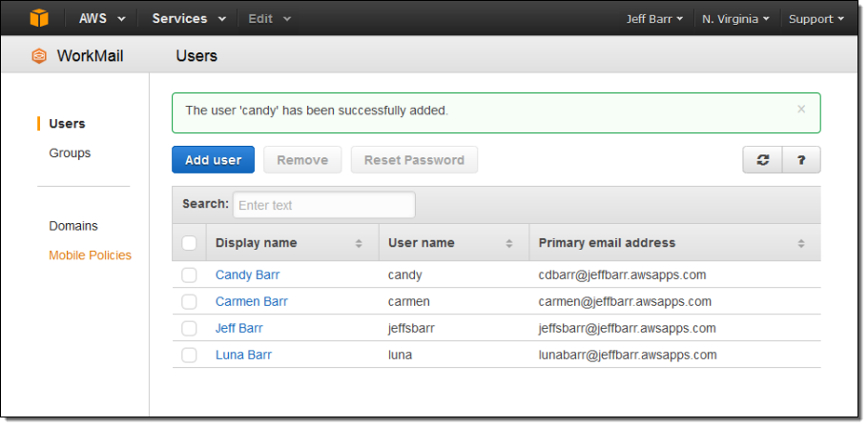Check the select-all header checkbox
This screenshot has height=427, width=868.
[189, 243]
